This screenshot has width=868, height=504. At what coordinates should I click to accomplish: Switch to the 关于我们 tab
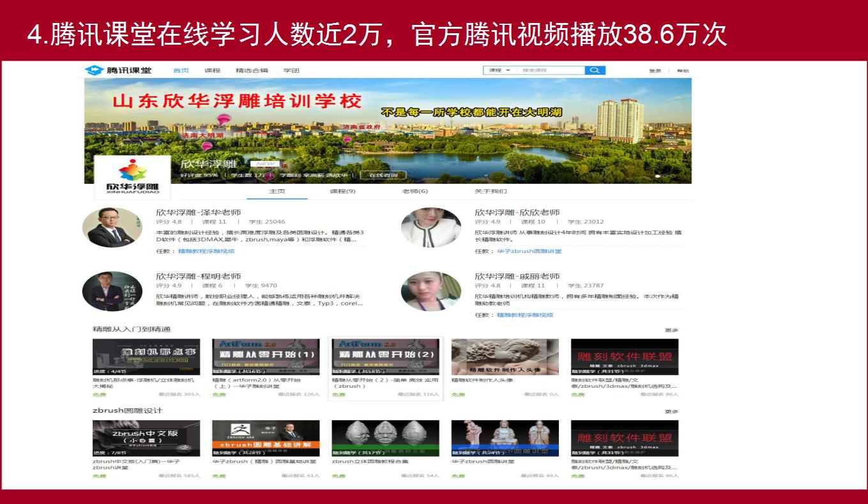point(491,192)
